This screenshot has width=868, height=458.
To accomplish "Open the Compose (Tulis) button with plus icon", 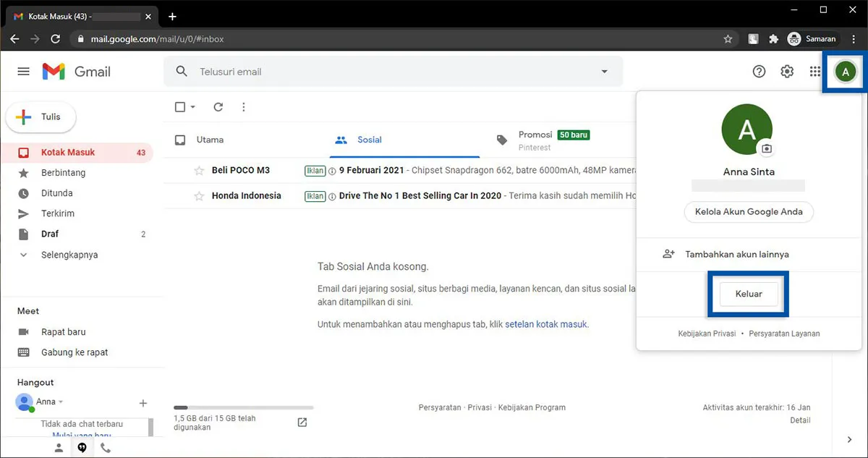I will 41,116.
